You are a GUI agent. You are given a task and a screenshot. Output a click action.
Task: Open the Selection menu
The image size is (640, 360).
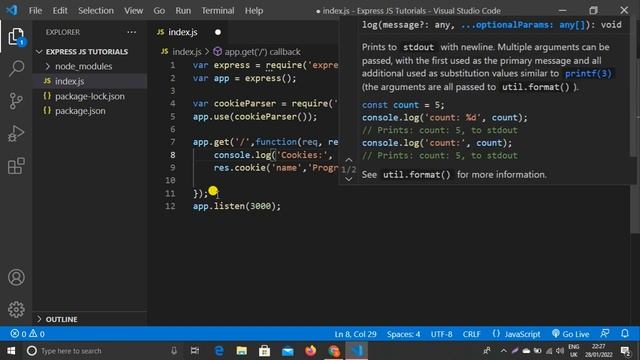point(96,11)
